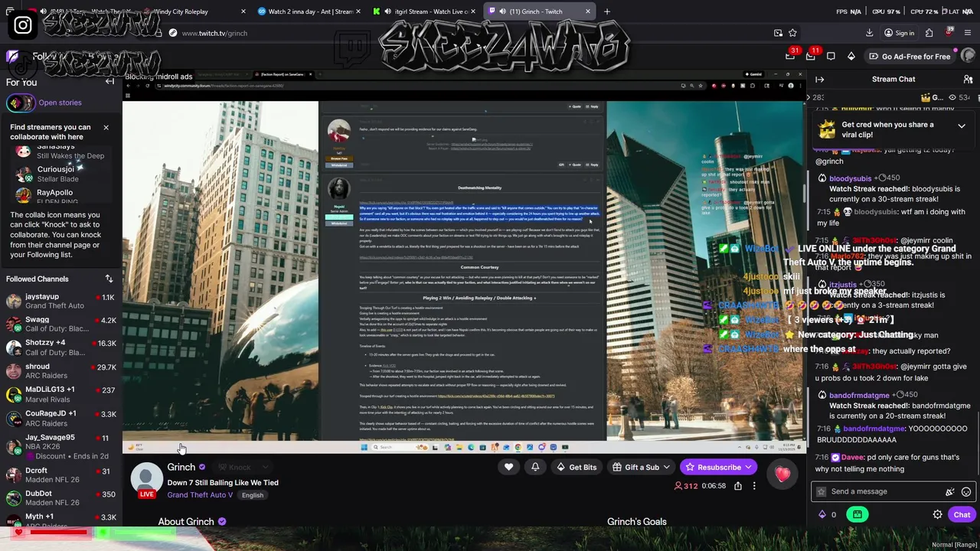This screenshot has height=551, width=980.
Task: Click the floating red heart bubble
Action: click(x=782, y=474)
